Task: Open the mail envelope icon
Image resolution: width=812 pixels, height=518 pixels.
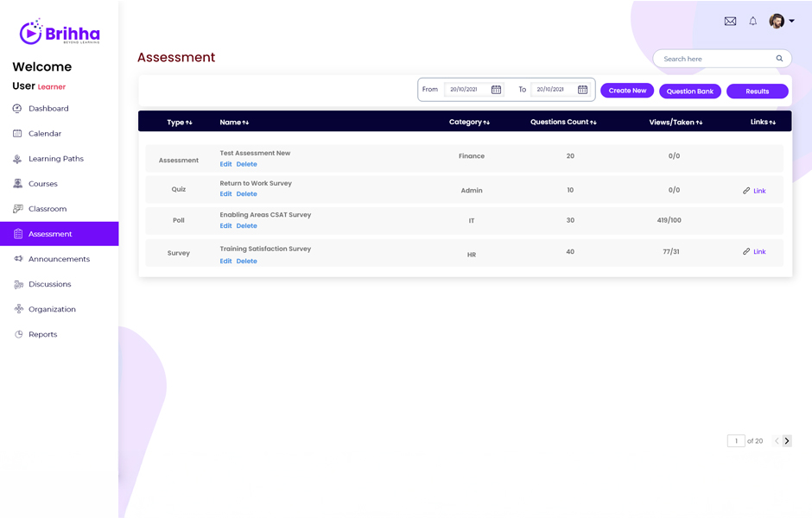Action: (730, 22)
